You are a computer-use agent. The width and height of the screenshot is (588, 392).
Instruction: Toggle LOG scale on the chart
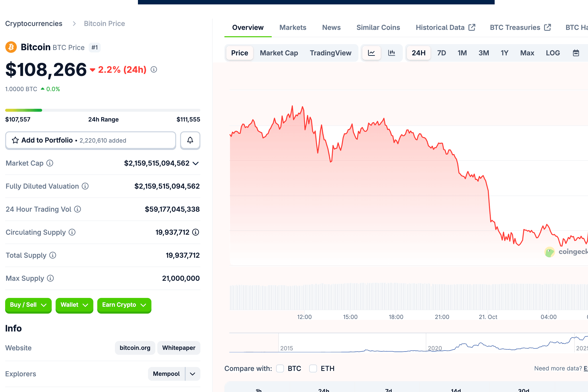coord(552,53)
